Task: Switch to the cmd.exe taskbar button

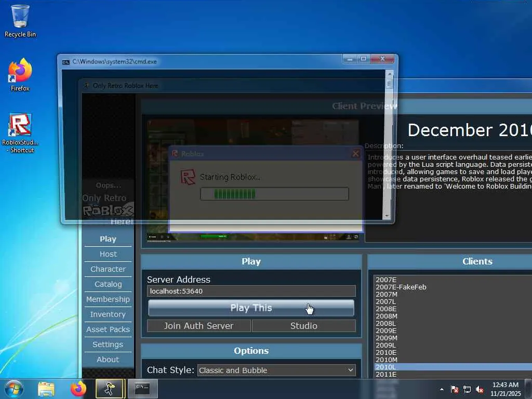Action: tap(142, 389)
